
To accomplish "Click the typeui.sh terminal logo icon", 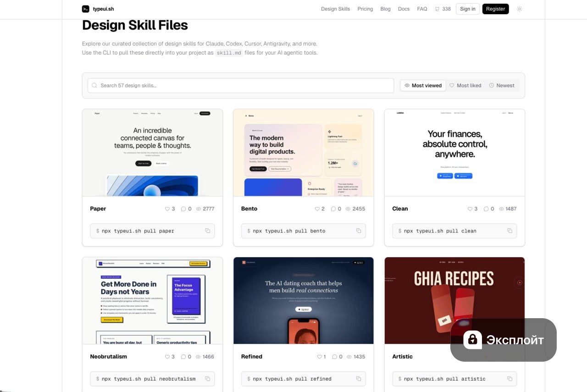I will [86, 9].
